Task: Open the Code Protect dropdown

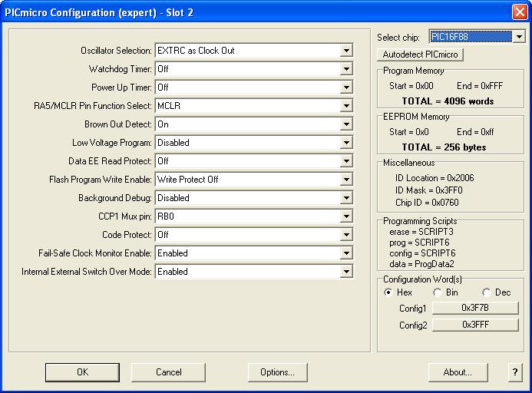Action: click(x=346, y=235)
